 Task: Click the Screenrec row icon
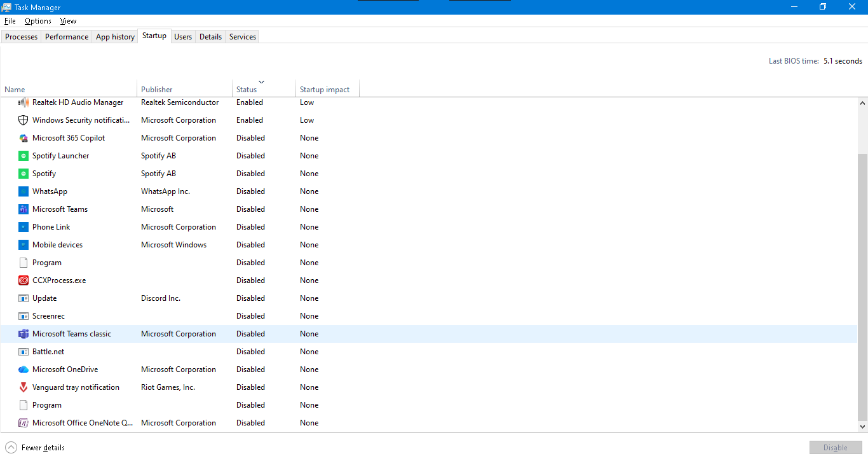[x=24, y=316]
